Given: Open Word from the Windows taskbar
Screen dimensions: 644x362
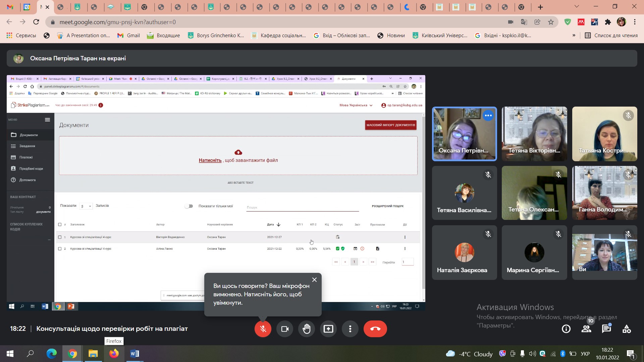Looking at the screenshot, I should coord(135,354).
